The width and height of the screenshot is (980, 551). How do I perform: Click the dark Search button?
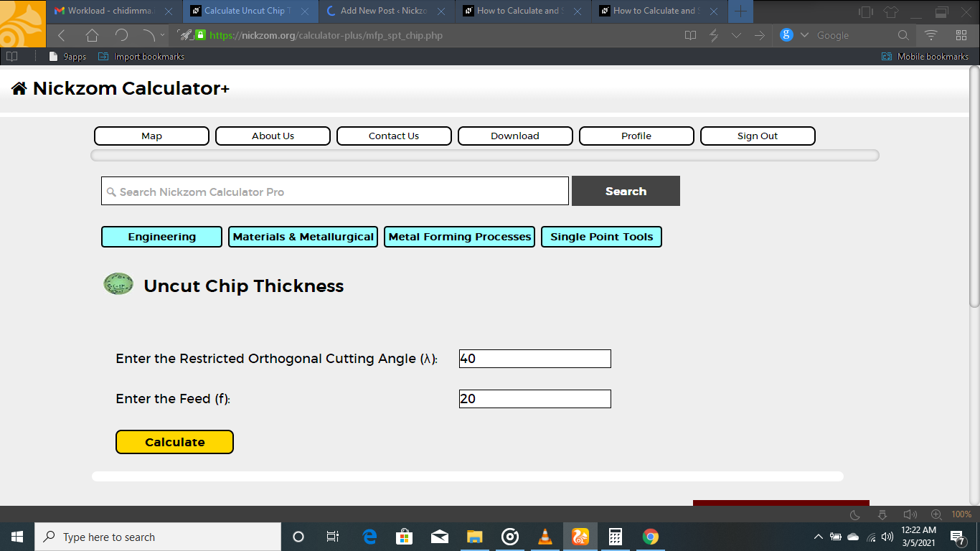point(626,191)
